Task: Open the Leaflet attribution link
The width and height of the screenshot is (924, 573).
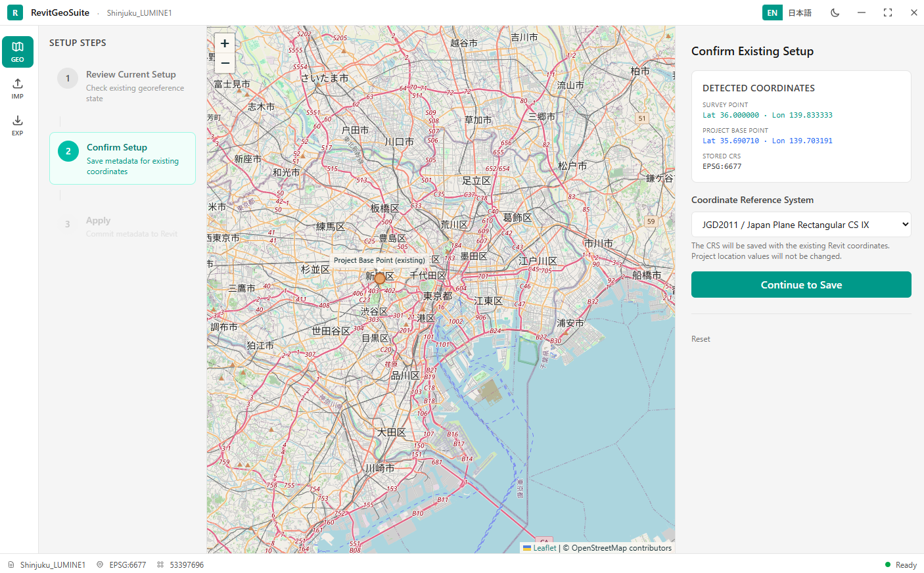Action: pyautogui.click(x=544, y=548)
